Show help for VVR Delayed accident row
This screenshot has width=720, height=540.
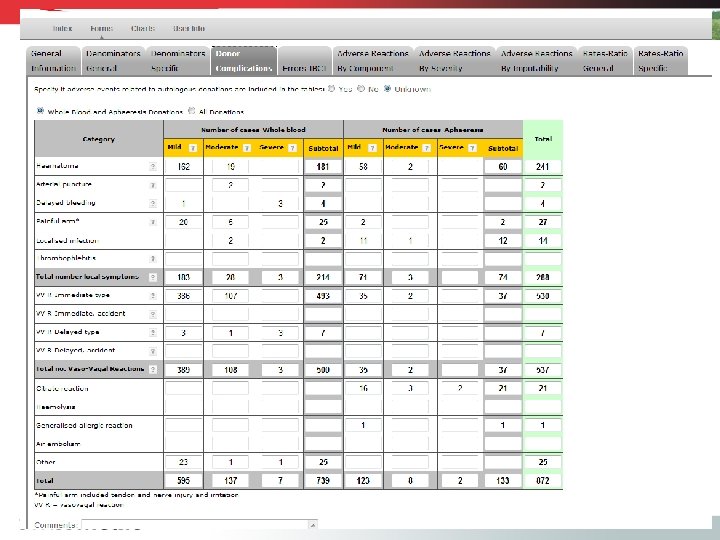pos(153,351)
